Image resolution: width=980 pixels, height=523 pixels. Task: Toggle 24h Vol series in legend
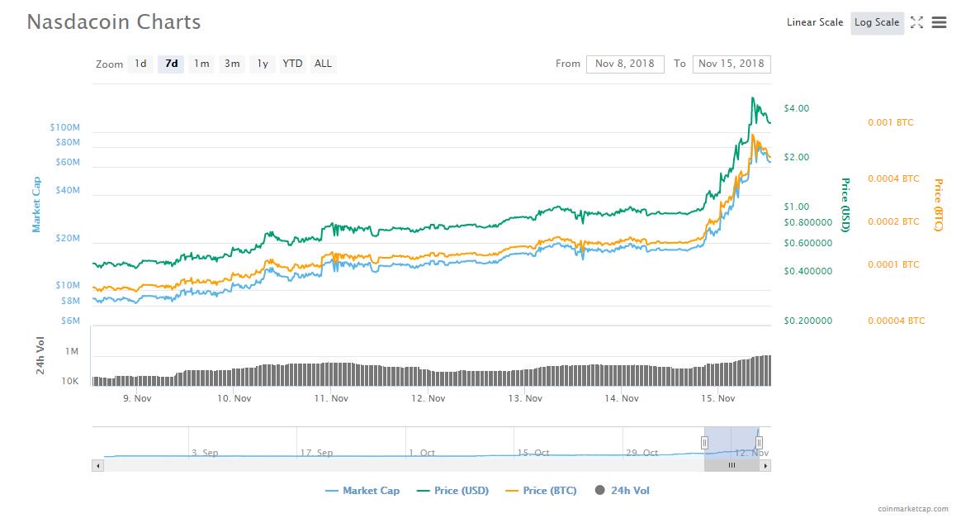coord(622,491)
